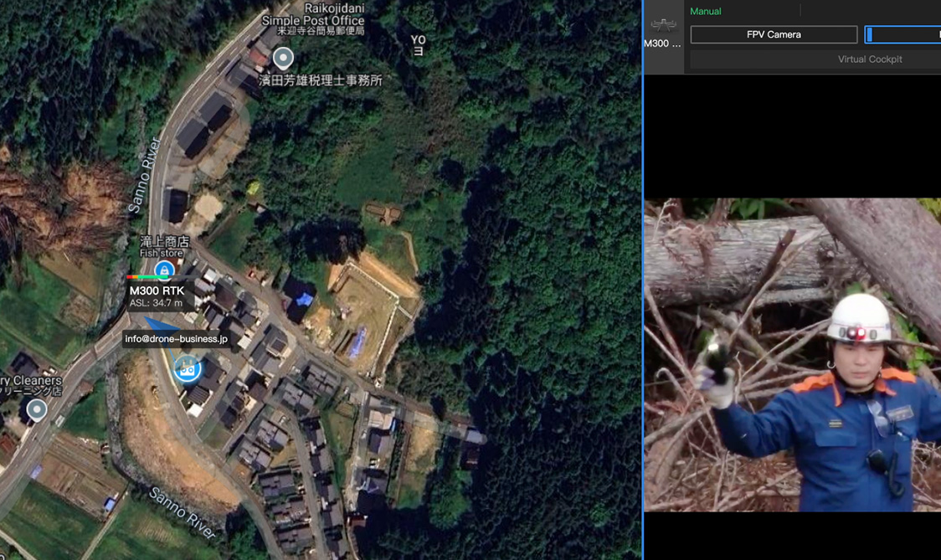The height and width of the screenshot is (560, 941).
Task: Click the M300 drone icon in panel header
Action: pos(663,24)
